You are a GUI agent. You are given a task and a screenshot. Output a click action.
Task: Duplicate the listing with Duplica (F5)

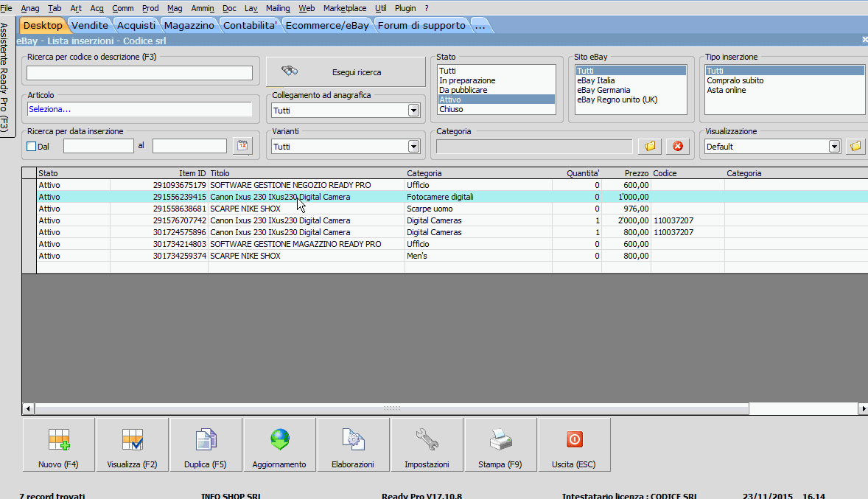point(206,444)
